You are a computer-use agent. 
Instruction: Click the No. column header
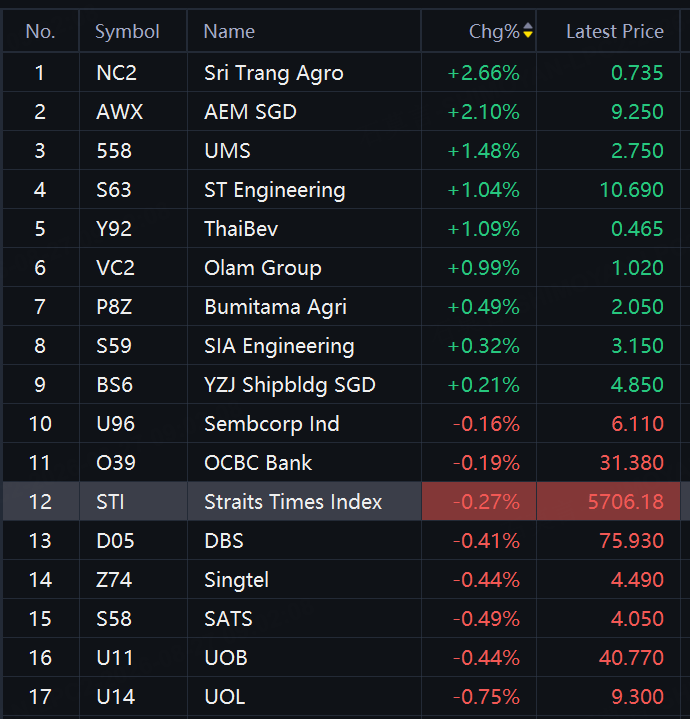click(x=41, y=31)
